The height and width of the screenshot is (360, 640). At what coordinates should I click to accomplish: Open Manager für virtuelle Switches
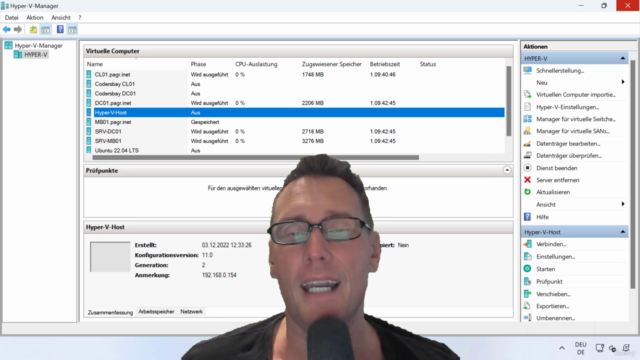coord(576,119)
